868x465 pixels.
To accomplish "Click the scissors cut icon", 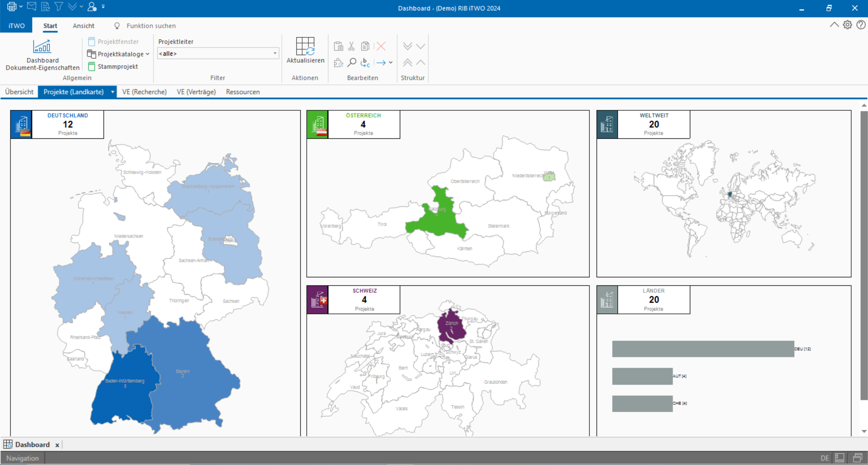I will tap(351, 46).
